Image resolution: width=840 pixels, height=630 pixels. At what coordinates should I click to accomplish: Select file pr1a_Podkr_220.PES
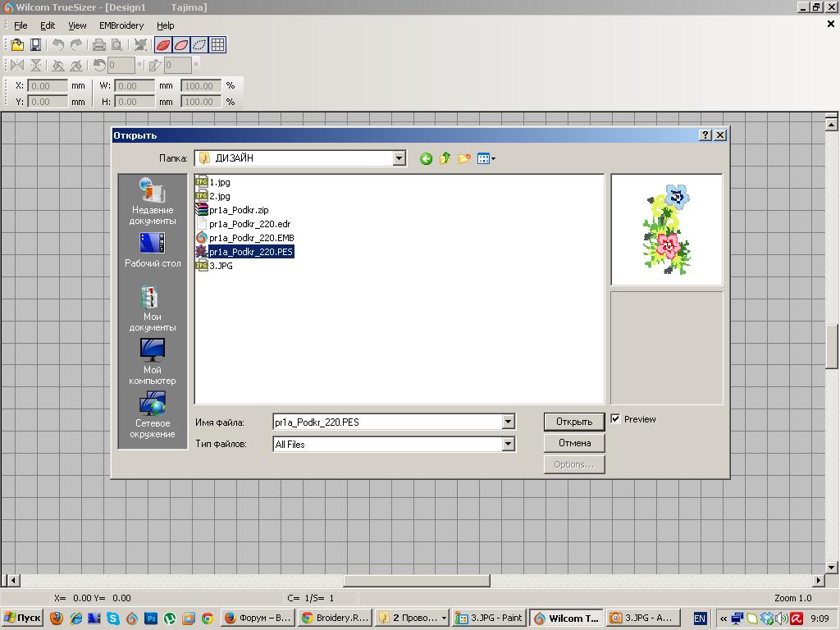[244, 252]
